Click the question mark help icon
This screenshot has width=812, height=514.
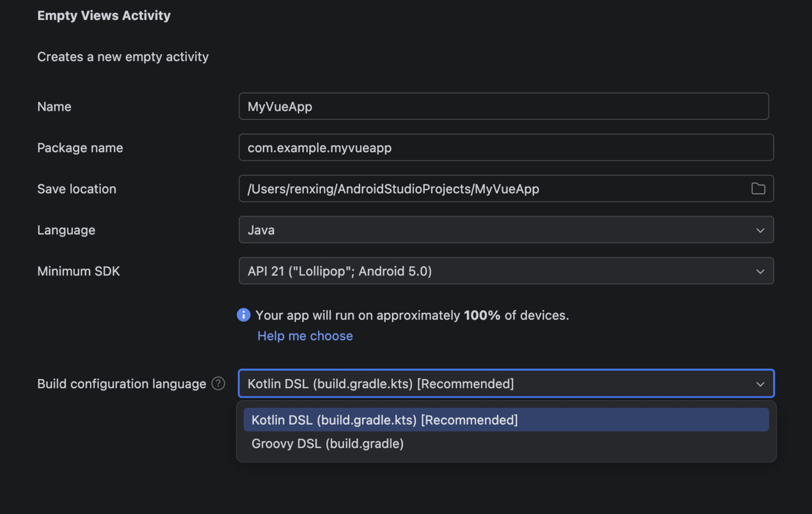click(x=218, y=384)
